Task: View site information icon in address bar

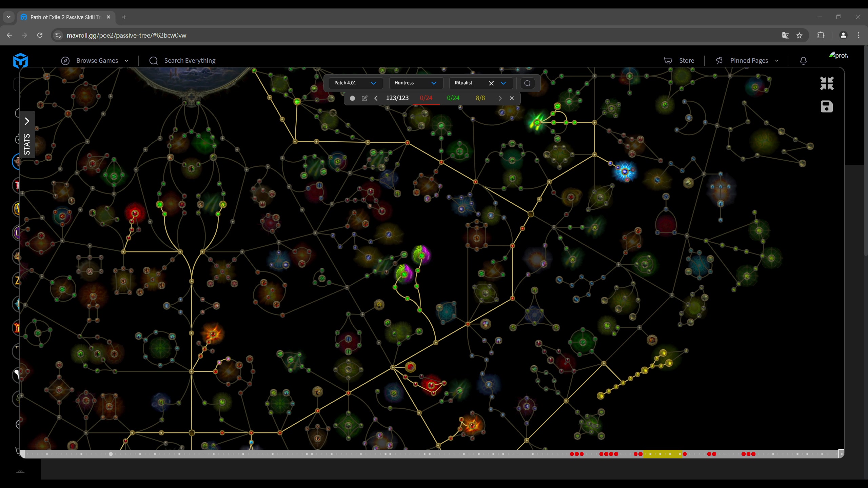Action: point(58,35)
